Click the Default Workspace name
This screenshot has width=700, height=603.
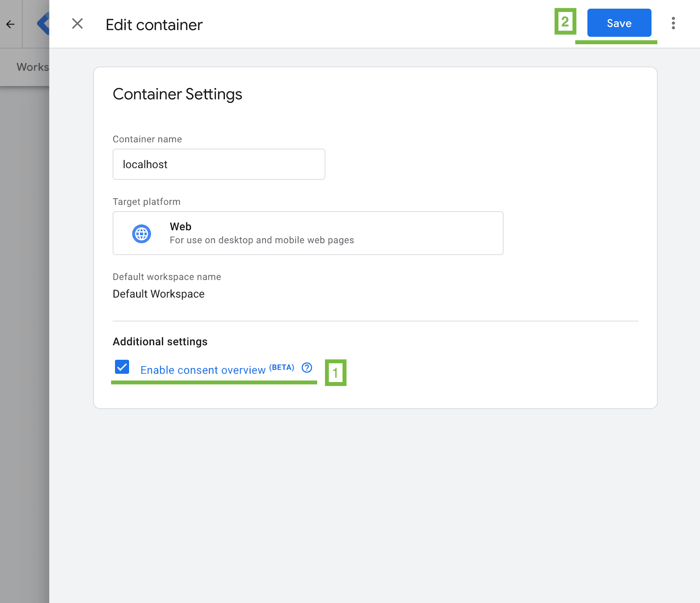pyautogui.click(x=158, y=294)
